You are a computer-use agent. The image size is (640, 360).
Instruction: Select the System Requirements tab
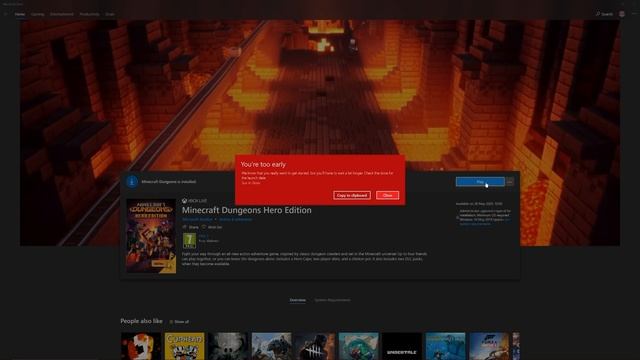(x=332, y=300)
